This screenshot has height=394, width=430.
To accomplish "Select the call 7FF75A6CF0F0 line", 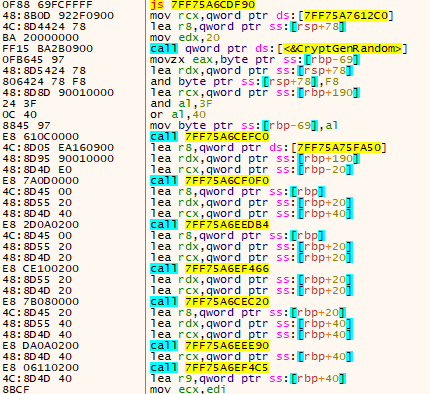I will 209,181.
